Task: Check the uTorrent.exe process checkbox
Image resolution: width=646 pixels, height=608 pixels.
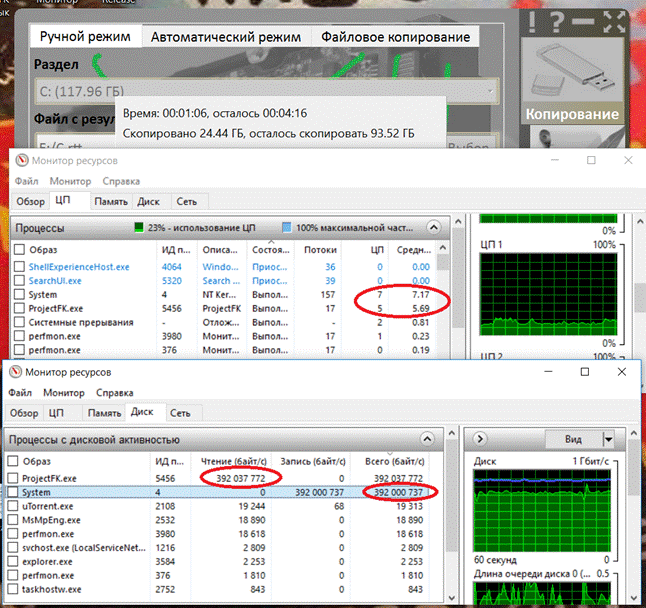Action: click(13, 506)
